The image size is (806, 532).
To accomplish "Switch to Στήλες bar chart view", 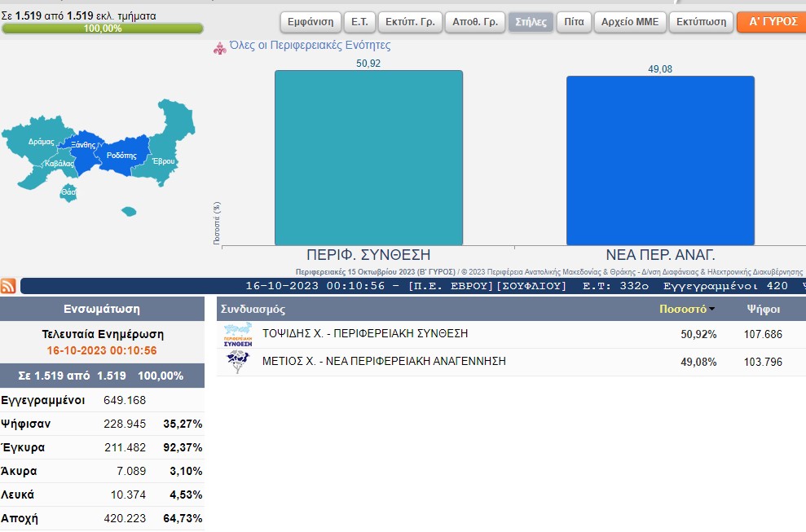I will [531, 22].
